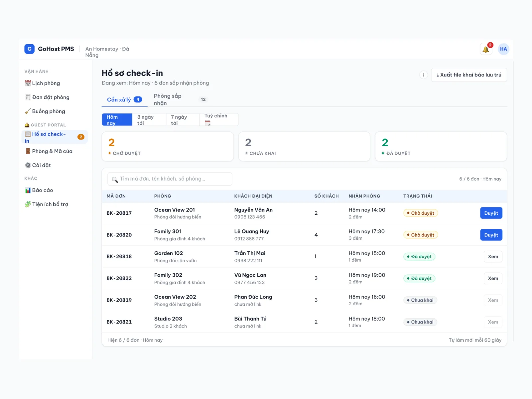The height and width of the screenshot is (399, 532).
Task: Select 7 ngày tới filter
Action: coord(183,120)
